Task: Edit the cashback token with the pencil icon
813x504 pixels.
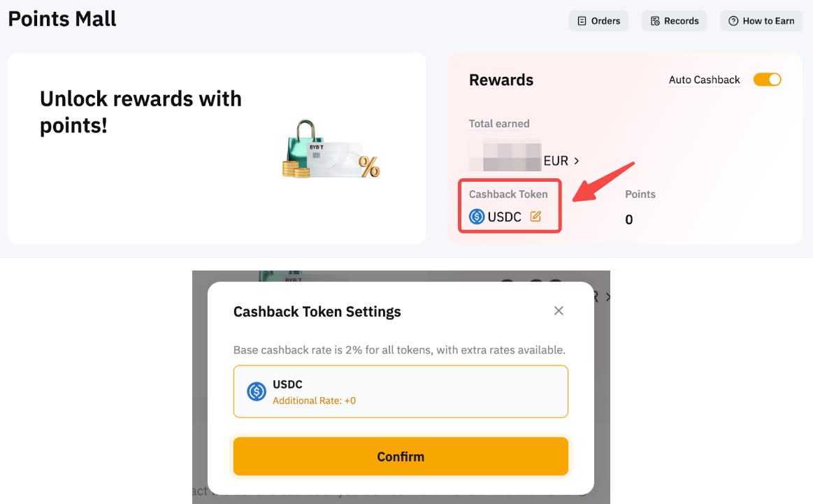Action: point(535,217)
